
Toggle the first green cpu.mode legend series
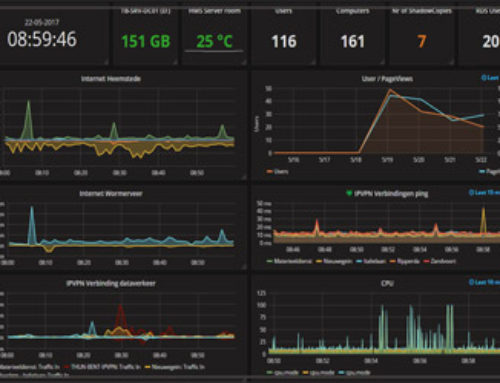click(286, 373)
